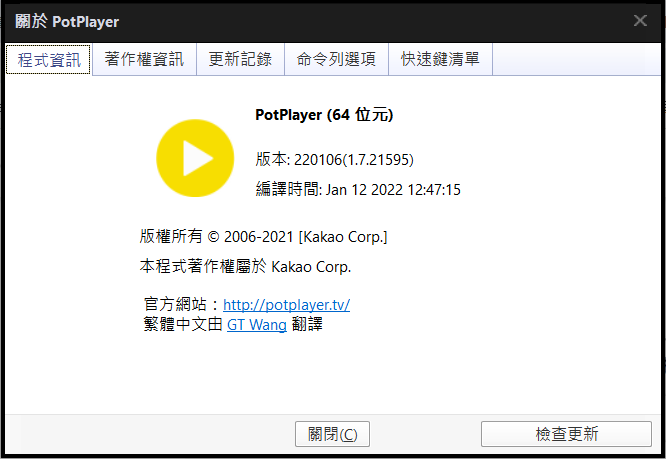Click the text 本程式著作權屬於 Kakao Corp.
This screenshot has height=459, width=666.
click(x=245, y=267)
